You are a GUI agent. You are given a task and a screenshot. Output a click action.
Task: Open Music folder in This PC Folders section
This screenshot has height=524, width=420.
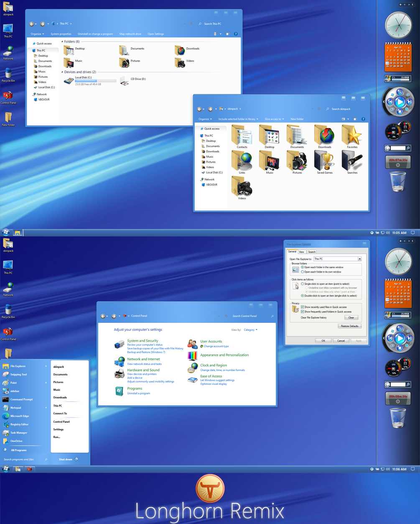click(73, 62)
